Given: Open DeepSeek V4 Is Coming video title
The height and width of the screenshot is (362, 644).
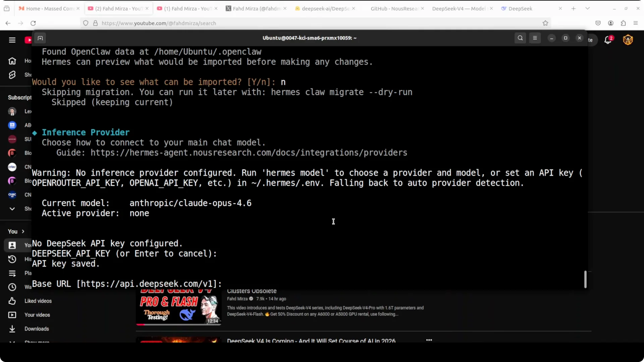Looking at the screenshot, I should click(x=311, y=340).
